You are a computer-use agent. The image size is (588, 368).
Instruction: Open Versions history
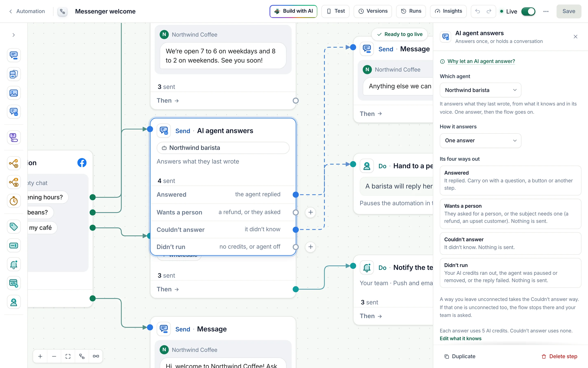point(373,11)
